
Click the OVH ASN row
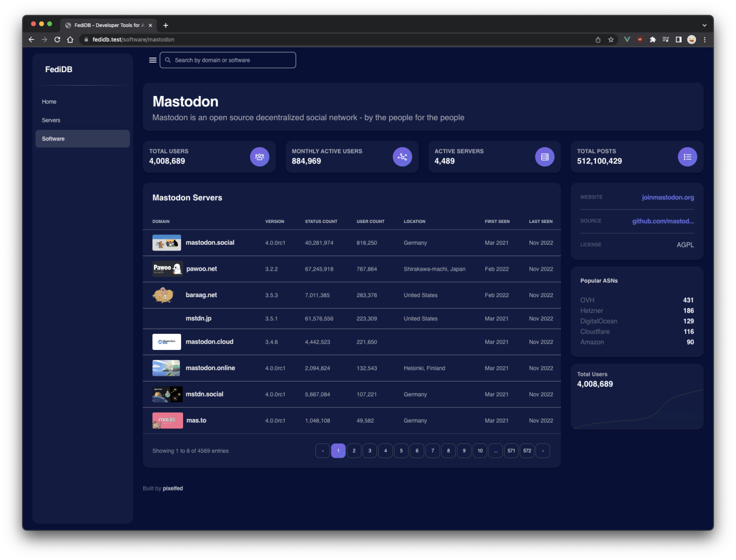pyautogui.click(x=637, y=300)
